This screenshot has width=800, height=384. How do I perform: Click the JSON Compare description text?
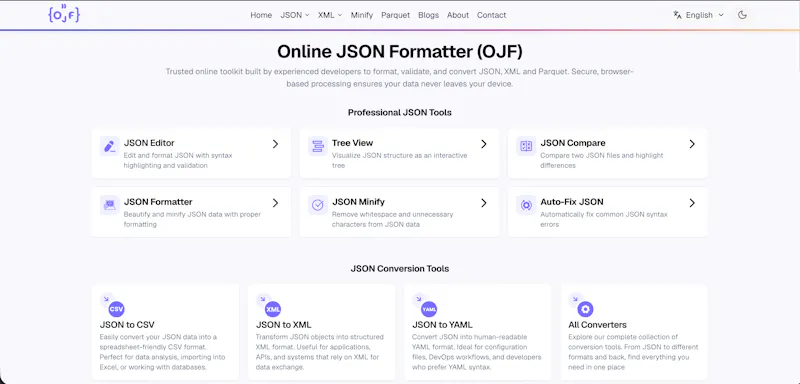pyautogui.click(x=602, y=160)
